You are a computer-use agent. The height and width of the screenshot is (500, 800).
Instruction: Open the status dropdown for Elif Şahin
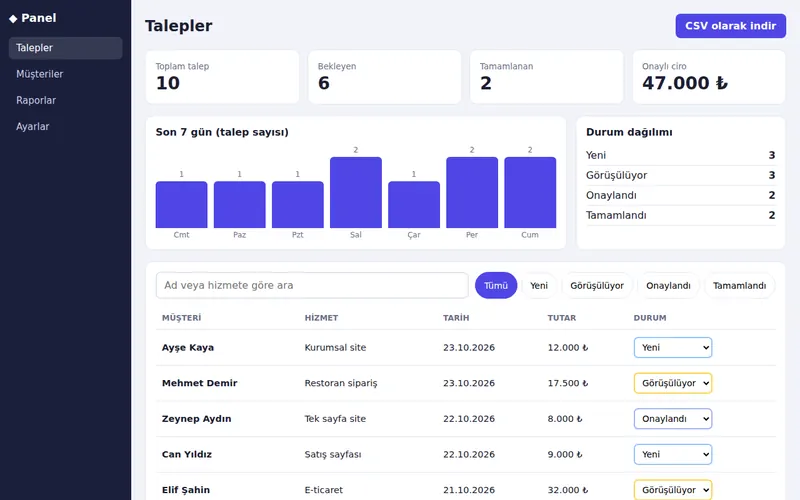click(673, 490)
